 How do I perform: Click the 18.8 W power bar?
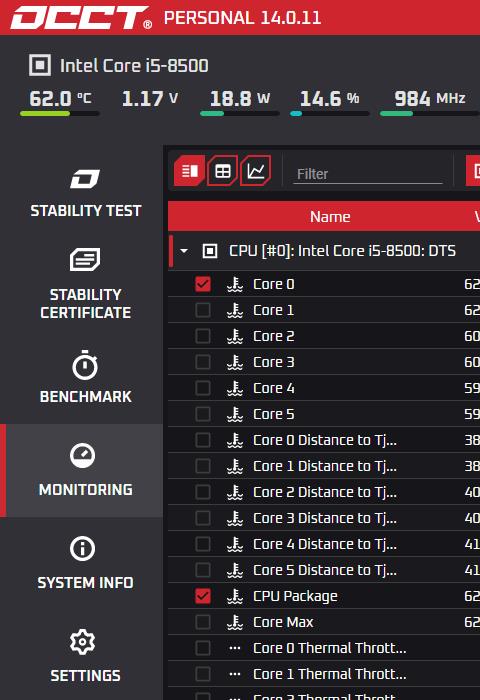240,114
